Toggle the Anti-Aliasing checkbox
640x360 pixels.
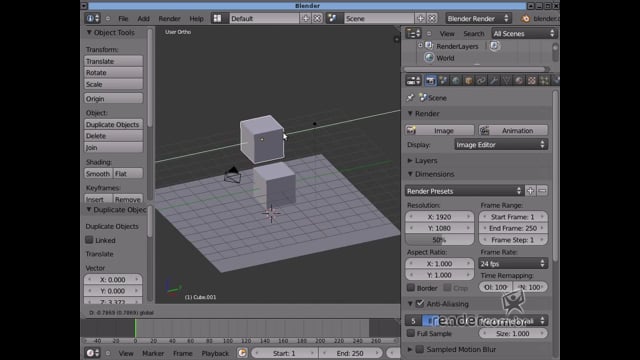(420, 304)
